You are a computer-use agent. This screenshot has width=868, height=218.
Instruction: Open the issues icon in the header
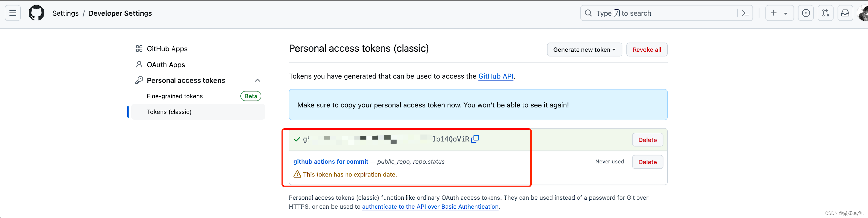click(x=806, y=13)
